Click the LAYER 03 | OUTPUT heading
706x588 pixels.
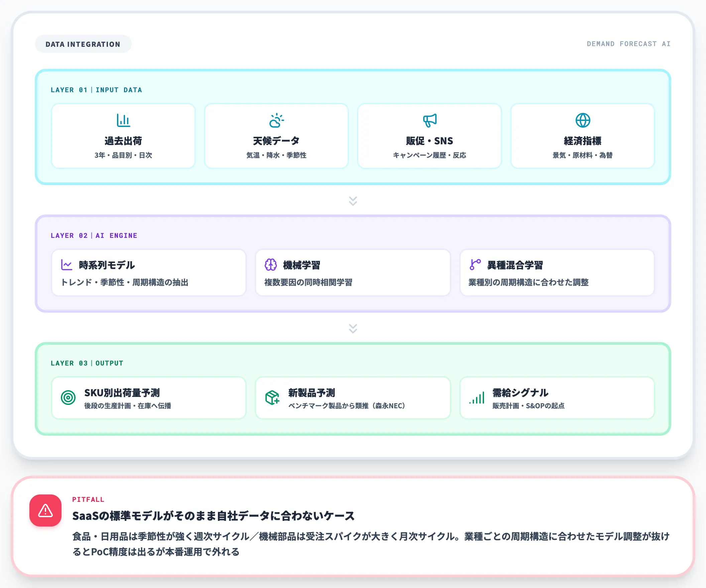(87, 363)
